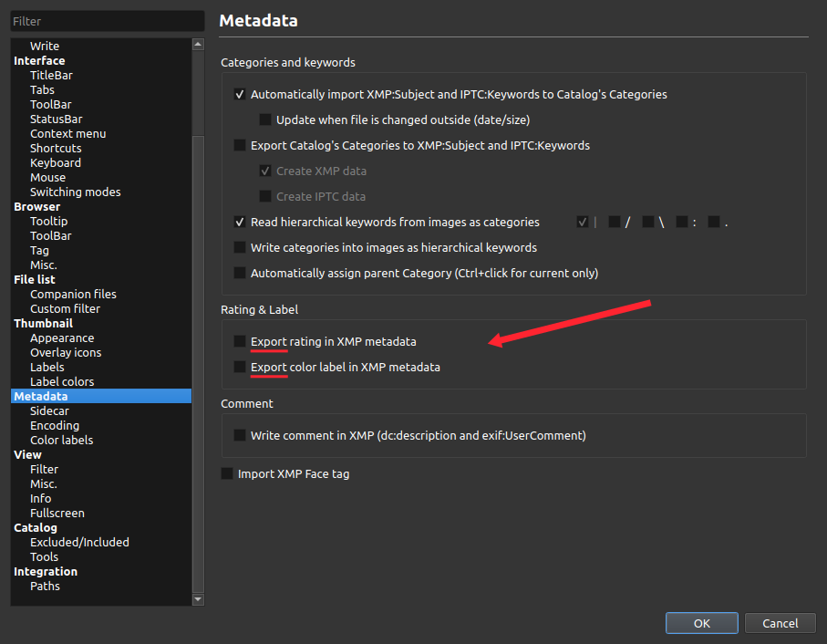Open Label colors settings
827x644 pixels.
click(62, 381)
